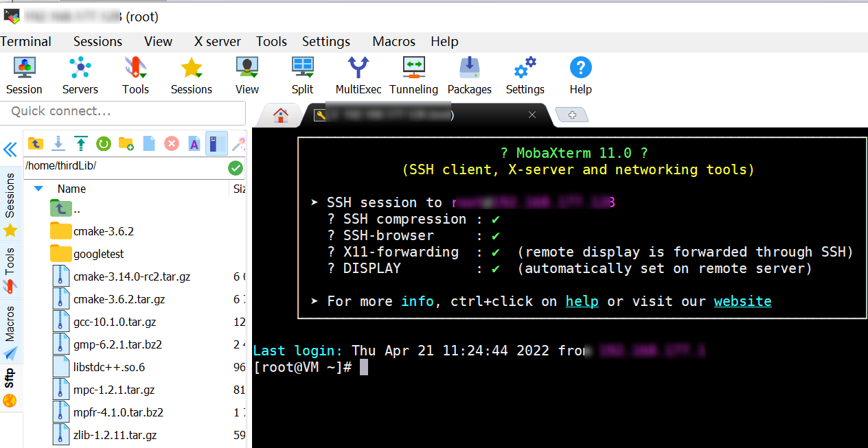Screen dimensions: 868x448
Task: Open a new tab with the plus button
Action: [x=572, y=115]
